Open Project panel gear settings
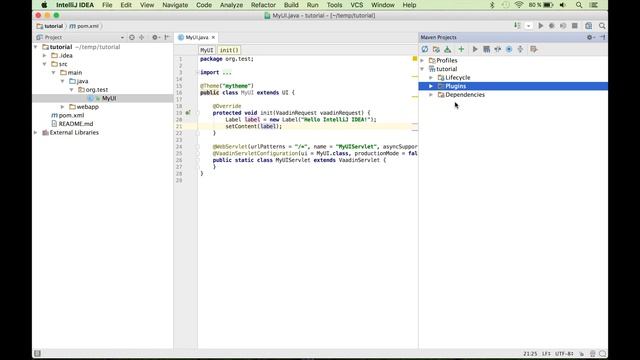 156,37
